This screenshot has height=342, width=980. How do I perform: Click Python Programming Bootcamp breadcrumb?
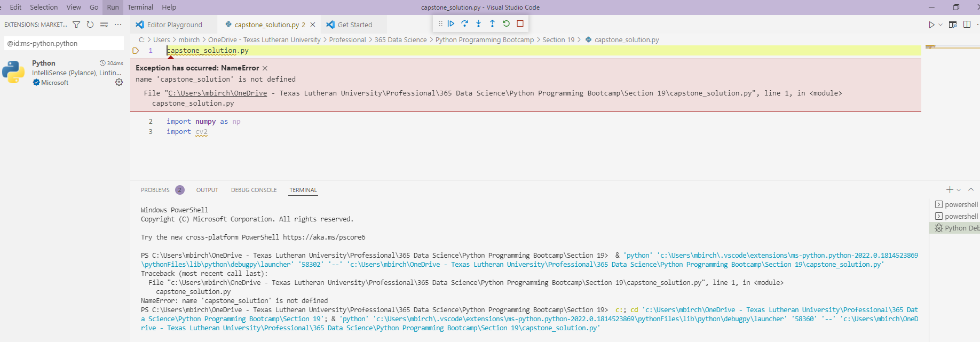point(485,40)
